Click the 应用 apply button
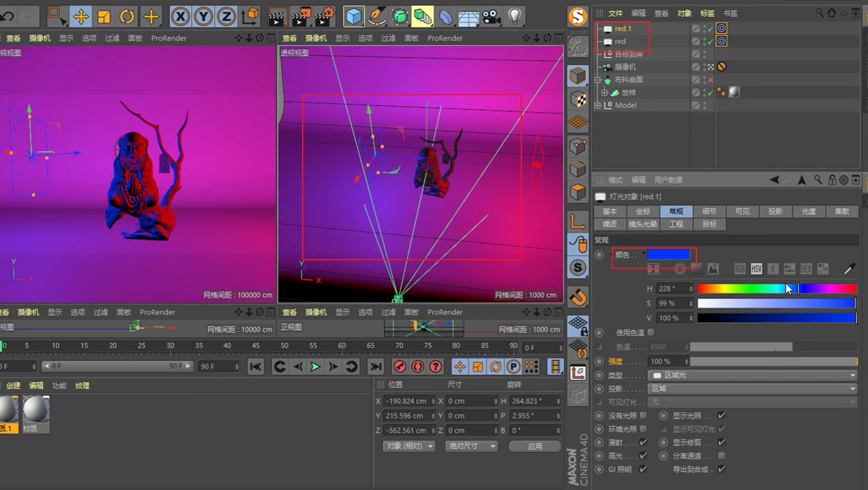This screenshot has width=868, height=490. click(535, 446)
